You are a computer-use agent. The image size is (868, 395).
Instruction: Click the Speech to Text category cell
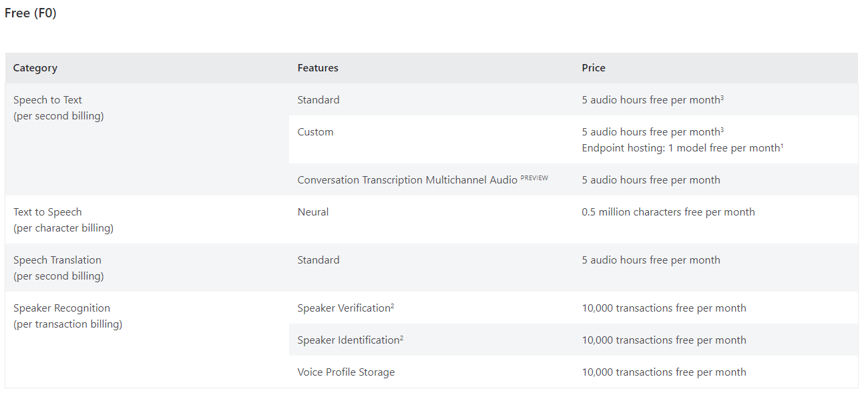point(47,100)
